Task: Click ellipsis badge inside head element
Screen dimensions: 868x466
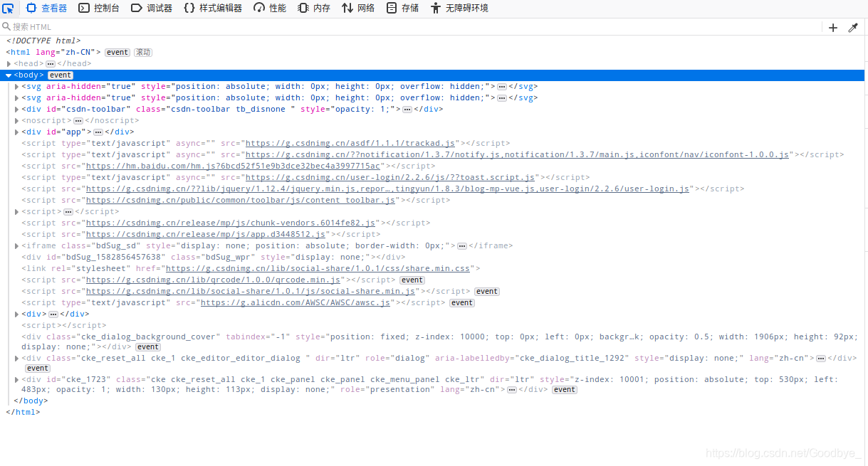Action: [51, 64]
